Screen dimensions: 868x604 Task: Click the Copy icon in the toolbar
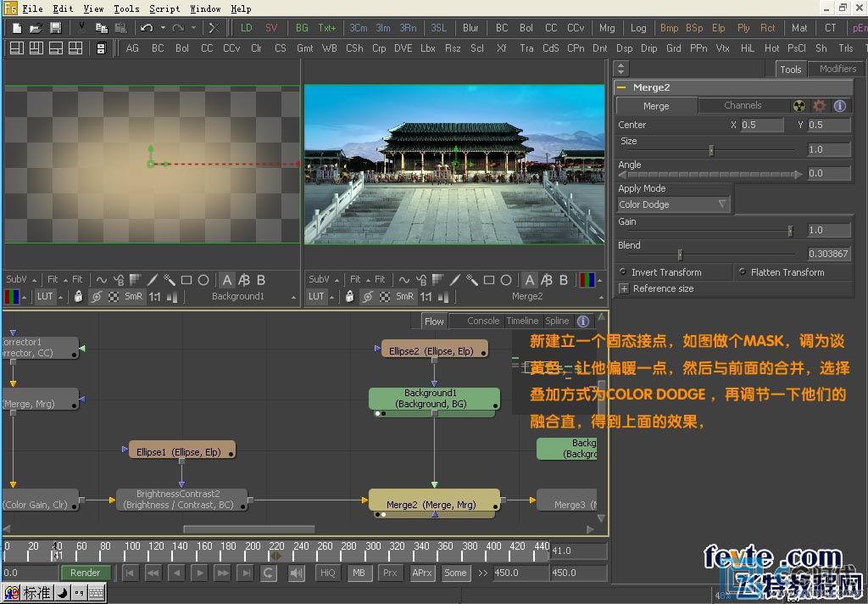[x=102, y=28]
